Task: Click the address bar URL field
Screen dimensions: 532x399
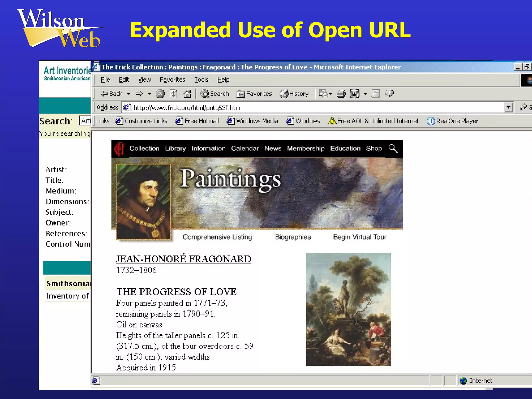Action: (313, 108)
